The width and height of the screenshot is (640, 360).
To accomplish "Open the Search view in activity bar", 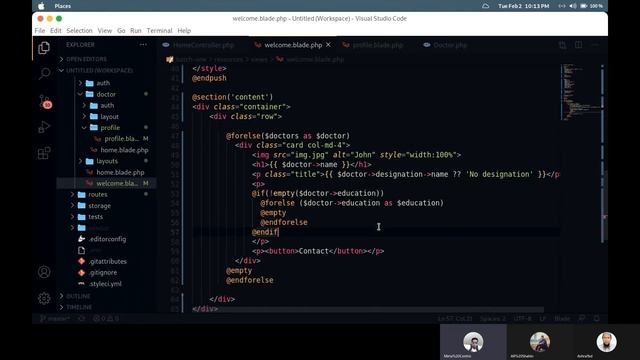I will point(44,74).
